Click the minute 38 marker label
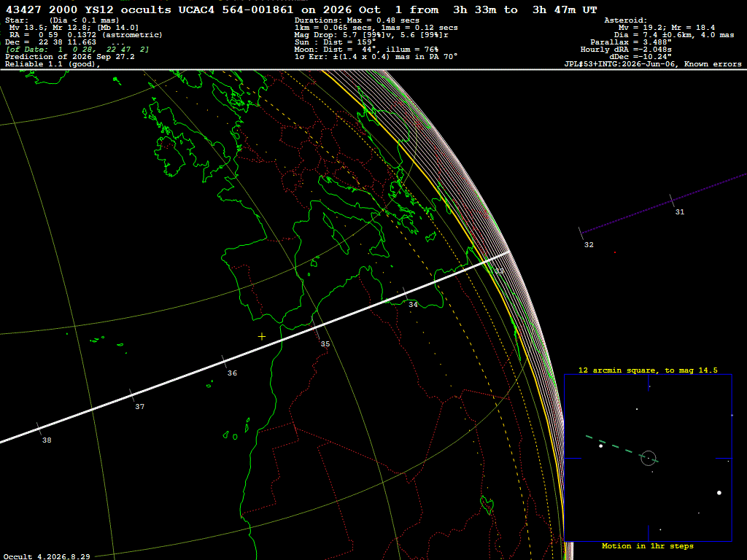 coord(47,440)
